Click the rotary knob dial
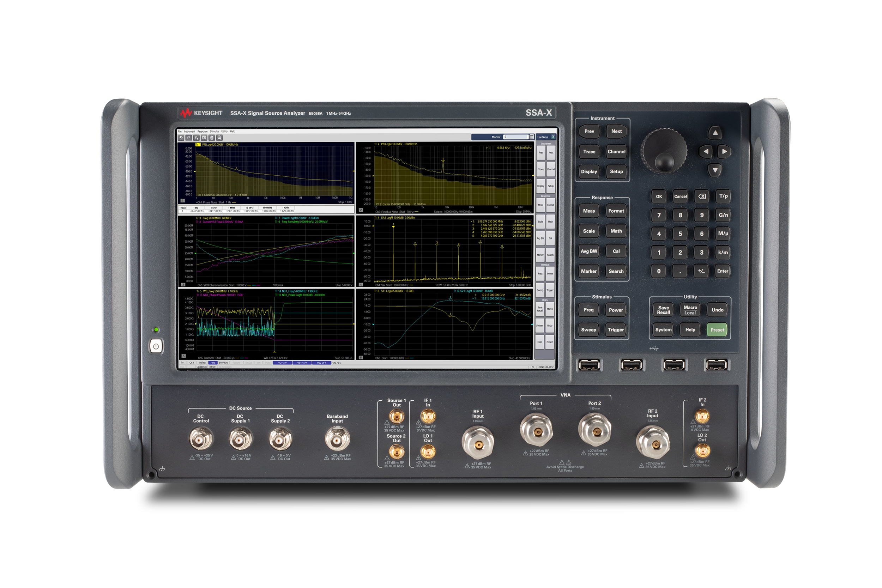The image size is (882, 588). click(x=663, y=151)
